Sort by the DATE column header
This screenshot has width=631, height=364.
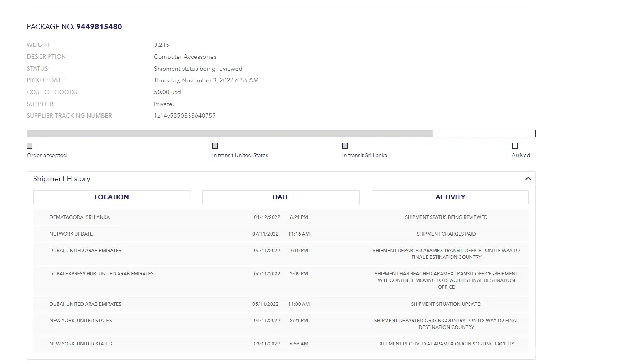click(x=281, y=197)
